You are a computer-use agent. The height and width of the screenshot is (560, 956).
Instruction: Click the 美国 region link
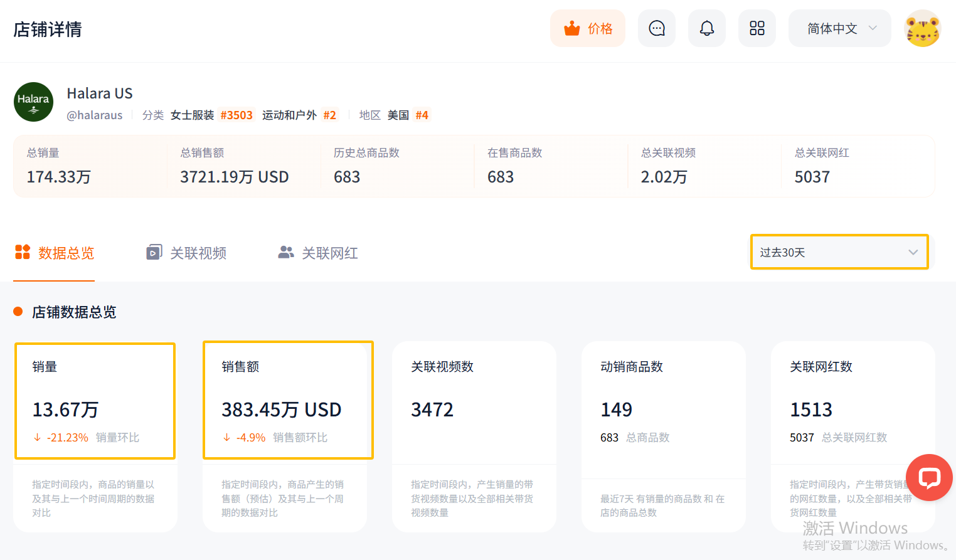tap(398, 115)
